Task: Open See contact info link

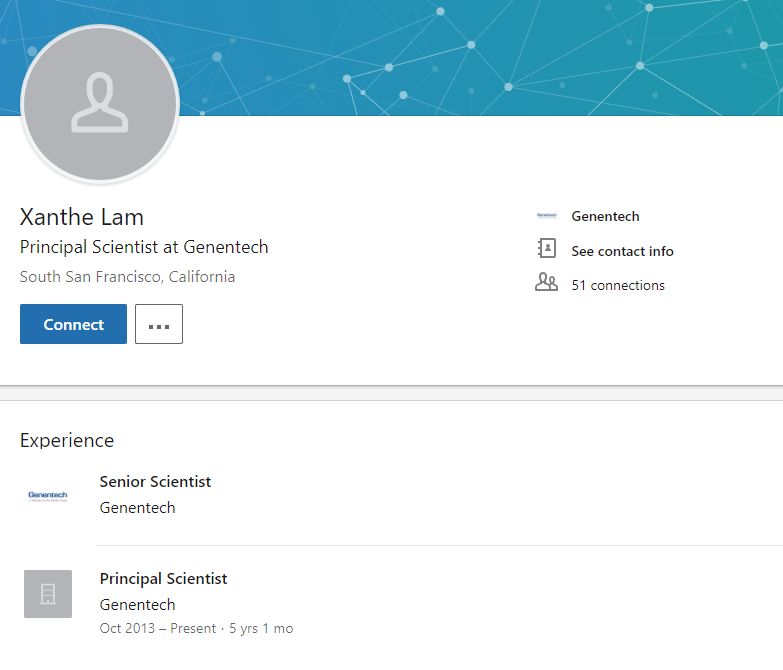Action: tap(622, 251)
